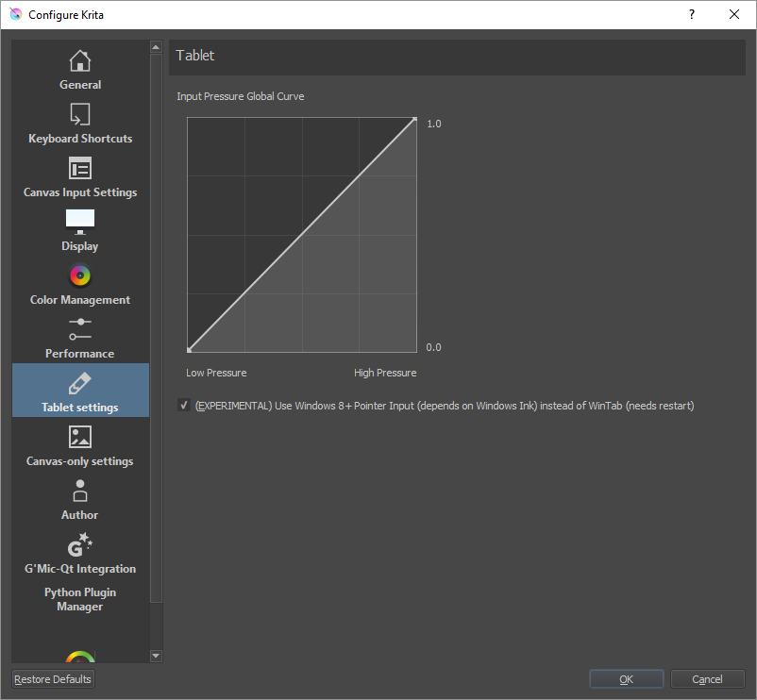Click the Cancel button
This screenshot has height=700, width=757.
(x=707, y=679)
